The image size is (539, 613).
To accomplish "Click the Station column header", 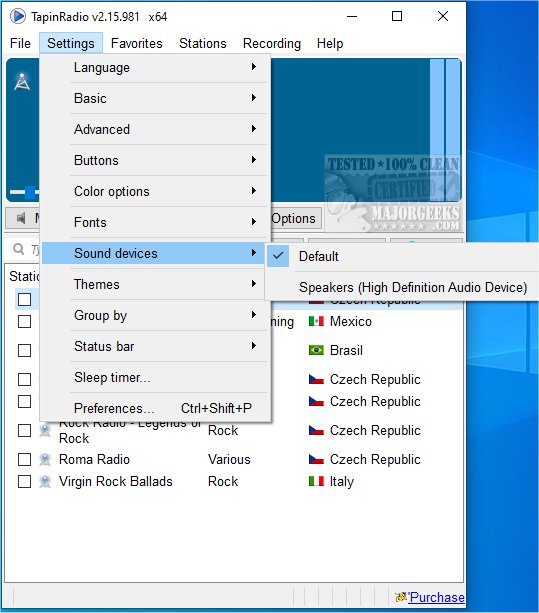I will (x=23, y=276).
